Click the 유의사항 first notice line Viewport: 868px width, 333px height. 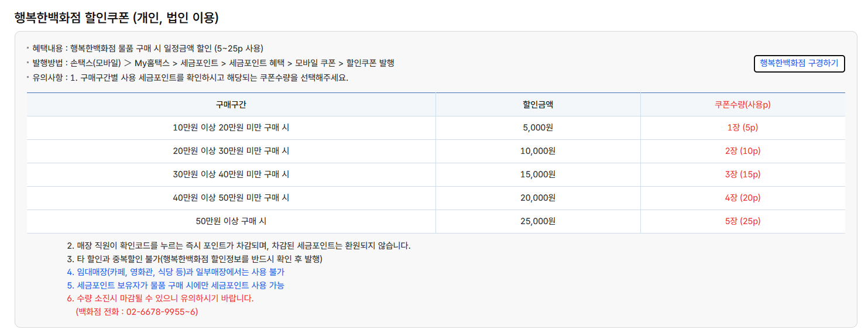(x=190, y=78)
